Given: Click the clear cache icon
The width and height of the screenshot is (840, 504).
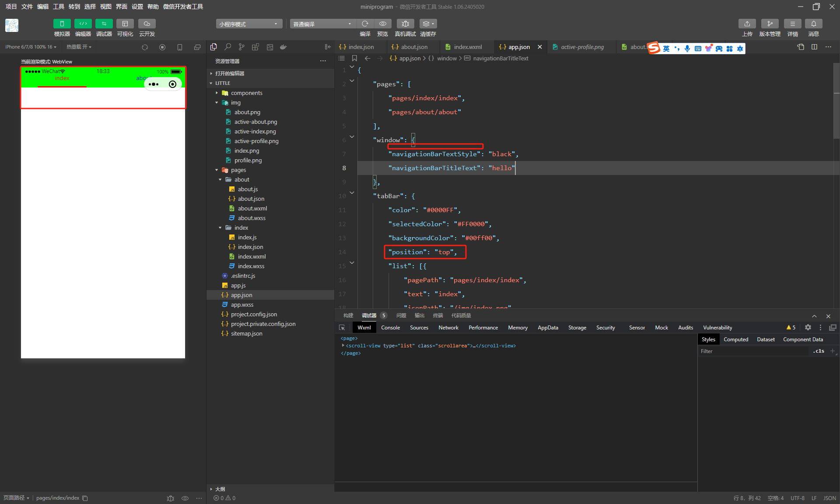Looking at the screenshot, I should 428,24.
